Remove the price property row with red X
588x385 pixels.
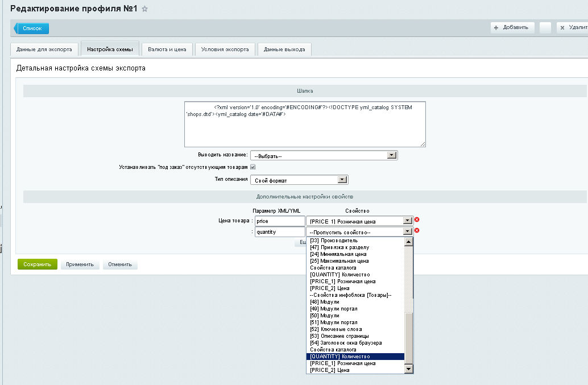(417, 220)
